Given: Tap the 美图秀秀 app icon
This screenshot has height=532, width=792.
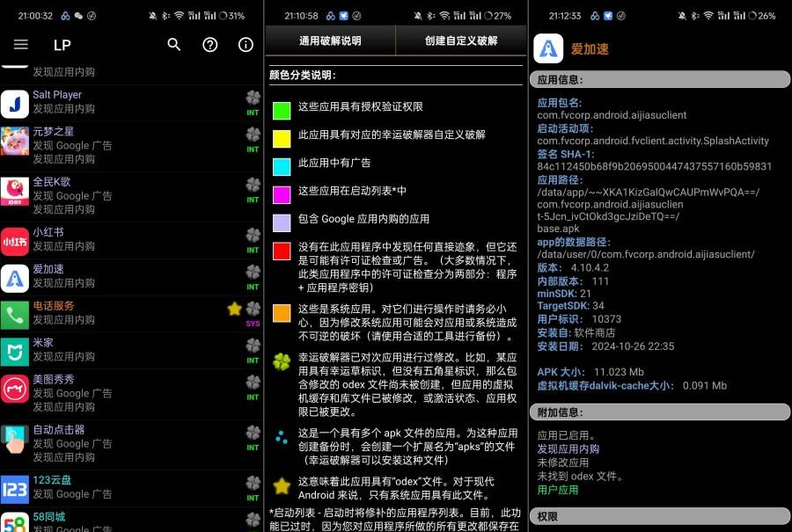Looking at the screenshot, I should (x=15, y=387).
